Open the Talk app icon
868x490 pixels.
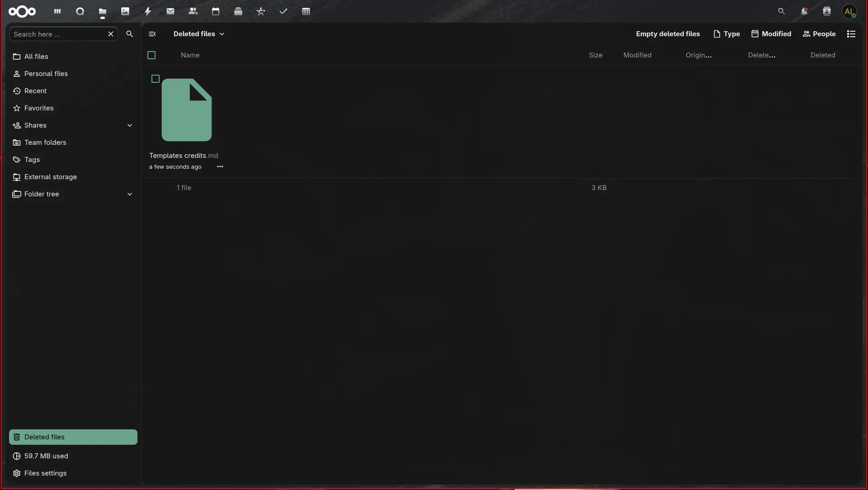tap(80, 11)
